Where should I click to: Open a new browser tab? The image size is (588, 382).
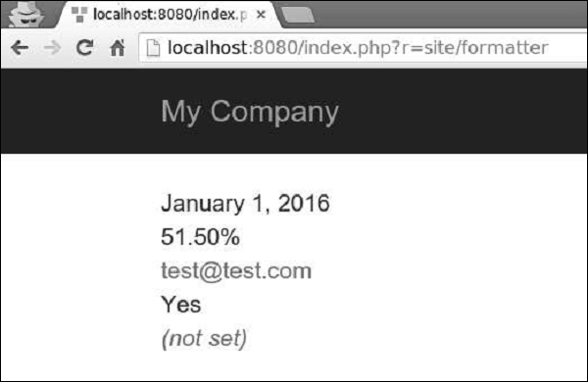297,15
